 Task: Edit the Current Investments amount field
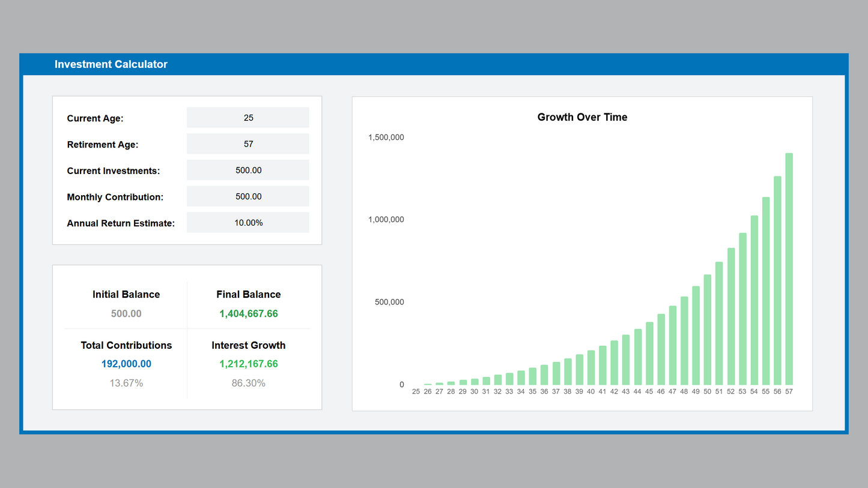tap(248, 170)
